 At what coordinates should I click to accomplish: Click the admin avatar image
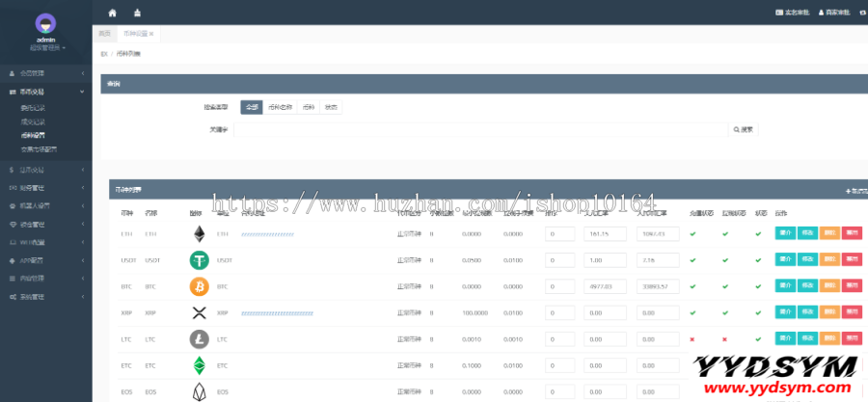click(46, 24)
